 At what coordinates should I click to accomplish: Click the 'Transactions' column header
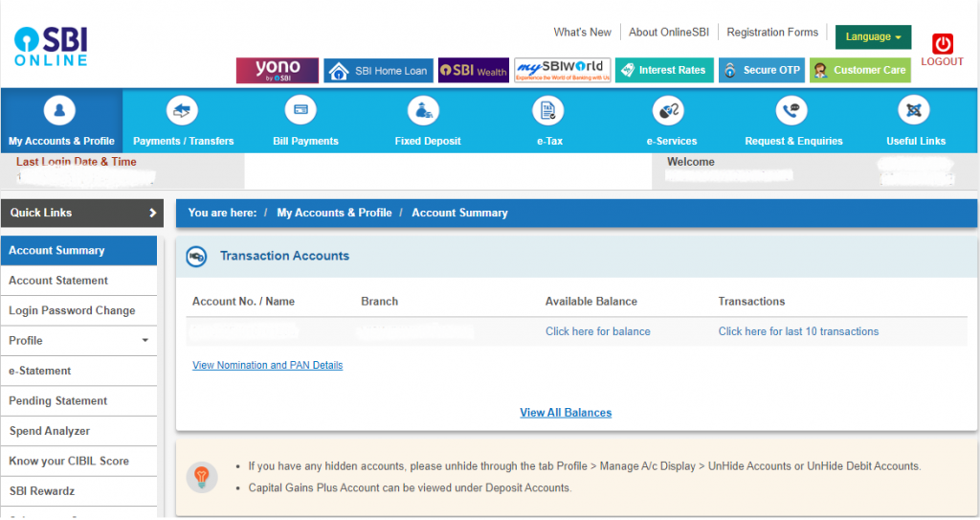[x=751, y=302]
